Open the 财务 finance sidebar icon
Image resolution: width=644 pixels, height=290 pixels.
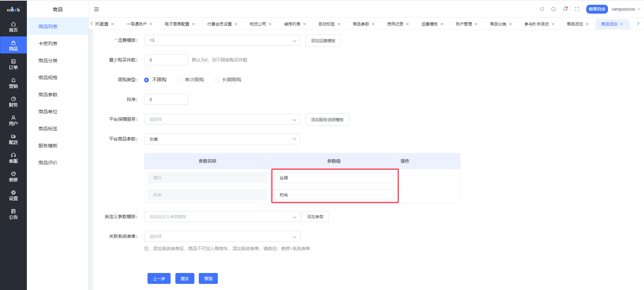coord(13,102)
